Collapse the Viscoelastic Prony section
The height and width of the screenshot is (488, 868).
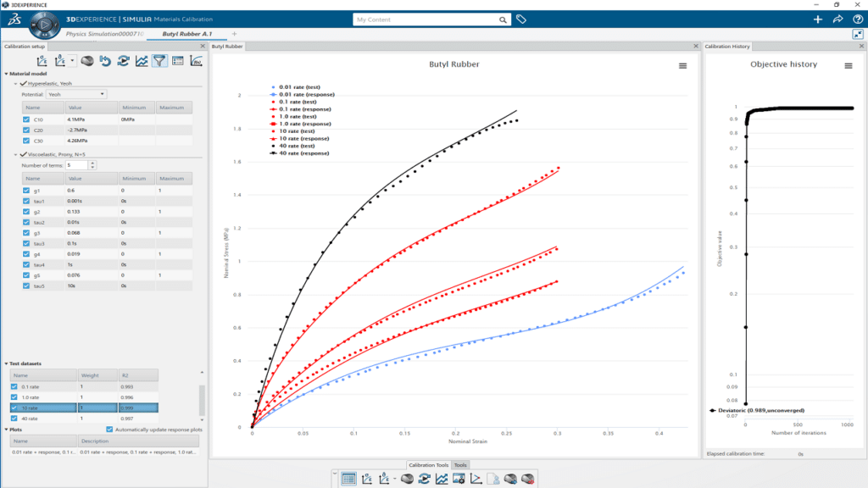15,154
